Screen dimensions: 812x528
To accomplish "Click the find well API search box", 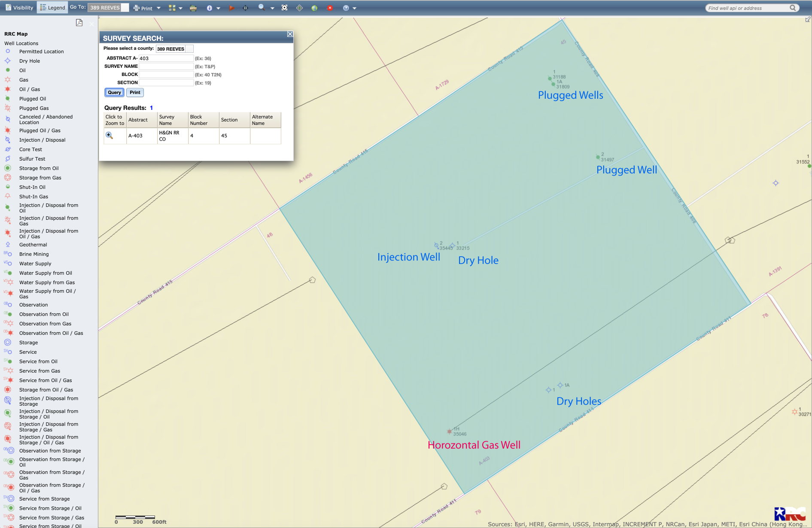I will click(748, 8).
